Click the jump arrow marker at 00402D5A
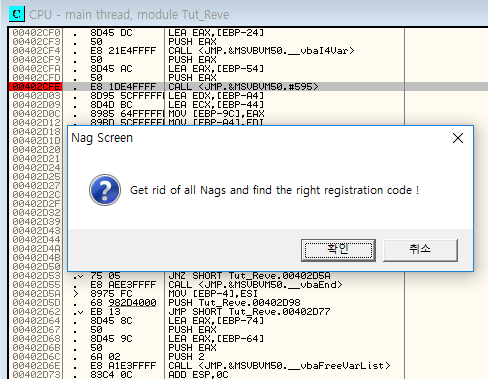Screen dimensions: 488x379 point(76,294)
